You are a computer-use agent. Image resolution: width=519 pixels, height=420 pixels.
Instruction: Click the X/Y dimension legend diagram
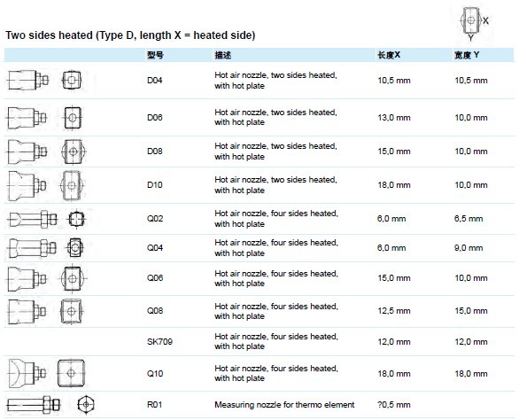point(474,23)
